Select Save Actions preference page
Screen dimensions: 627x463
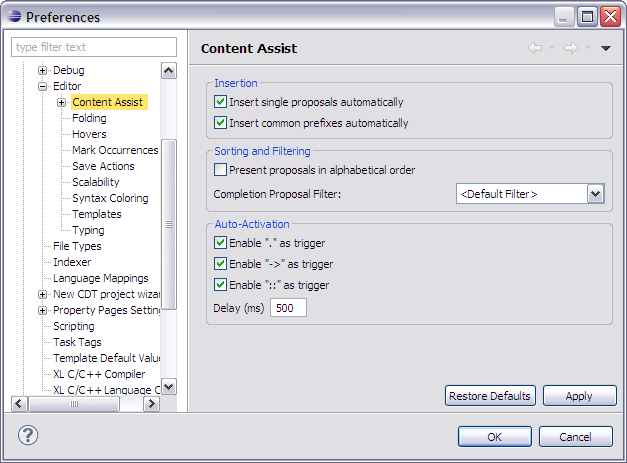tap(103, 166)
